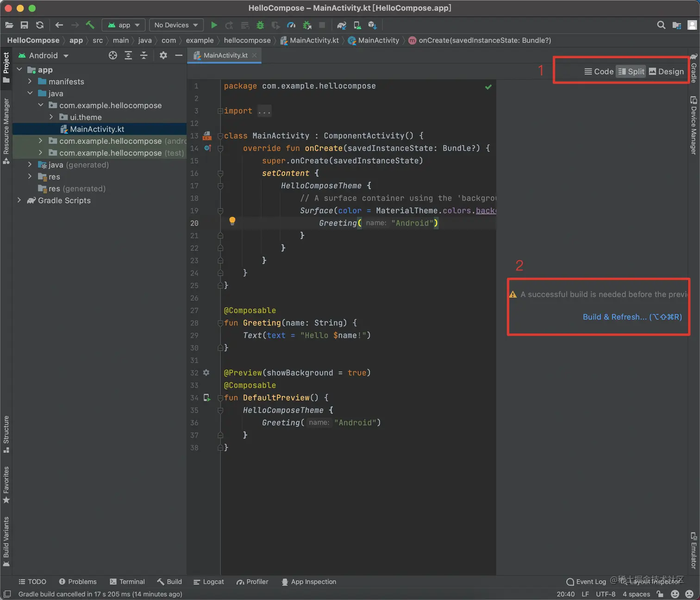Build the project with the hammer icon

[90, 25]
